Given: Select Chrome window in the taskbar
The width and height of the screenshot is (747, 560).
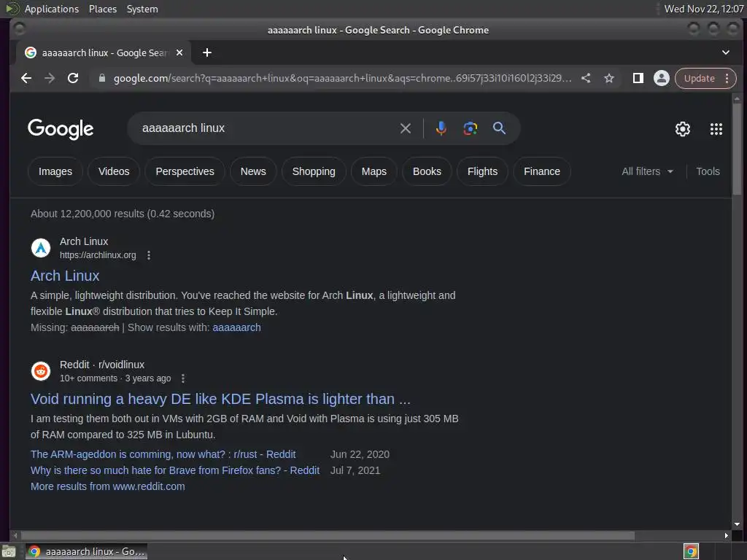Looking at the screenshot, I should coord(86,551).
